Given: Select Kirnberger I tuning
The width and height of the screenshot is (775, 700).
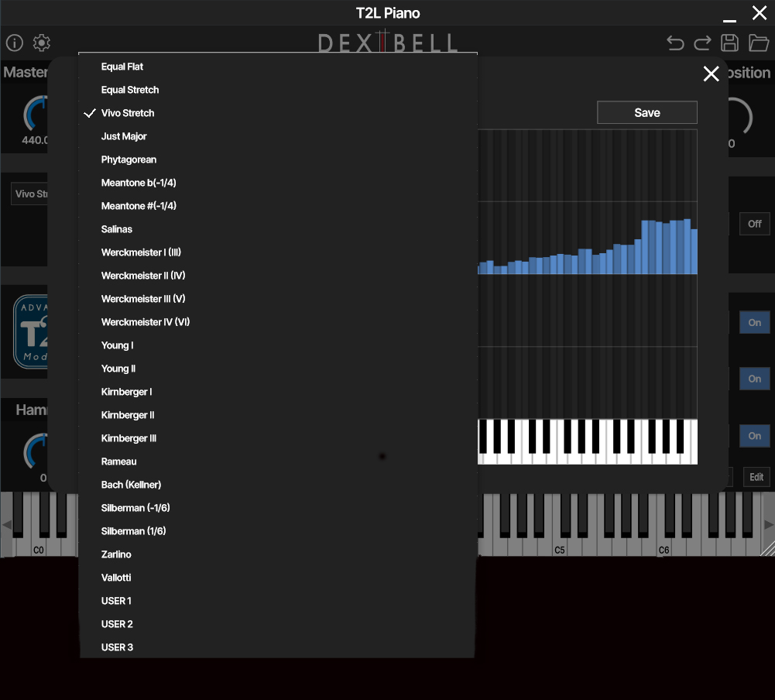Looking at the screenshot, I should pos(277,392).
